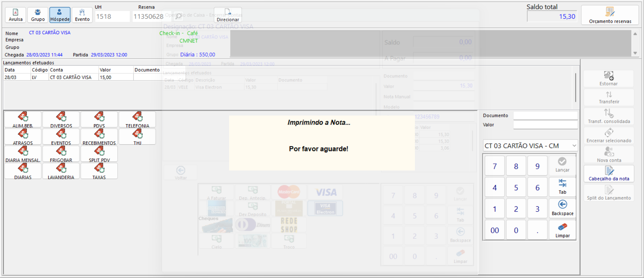Open the SPLIT PDV category

(99, 154)
